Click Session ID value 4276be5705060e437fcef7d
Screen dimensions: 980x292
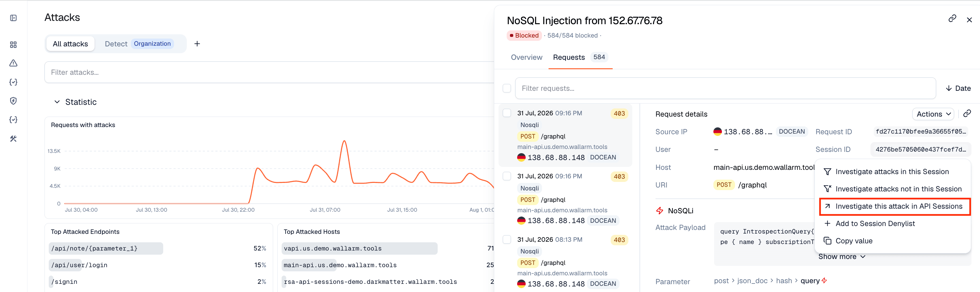[921, 149]
